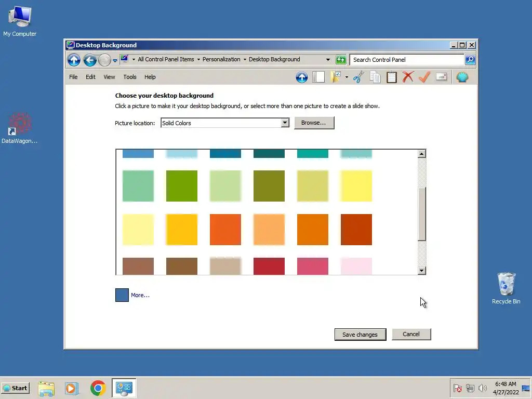Pick the red-orange color swatch
532x399 pixels.
[225, 229]
